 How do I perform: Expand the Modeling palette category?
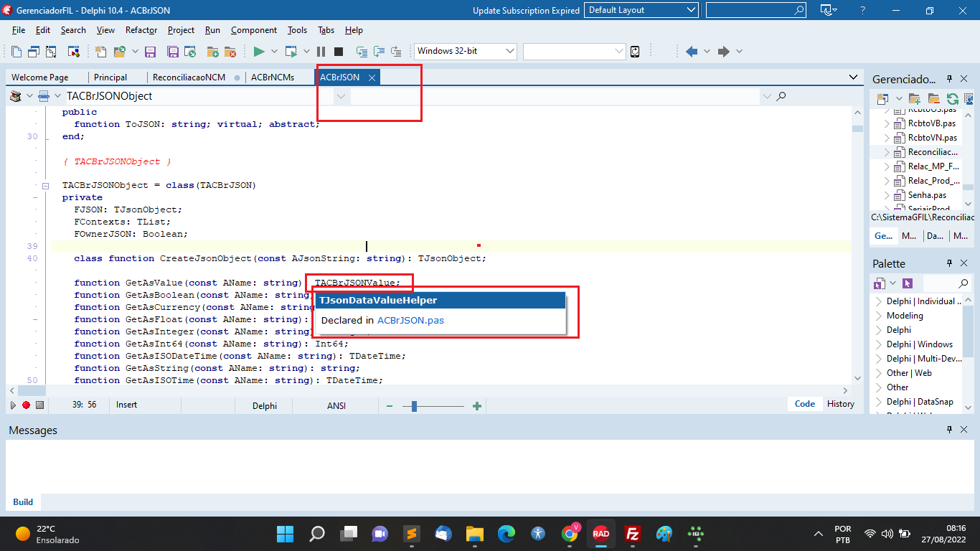pyautogui.click(x=879, y=316)
